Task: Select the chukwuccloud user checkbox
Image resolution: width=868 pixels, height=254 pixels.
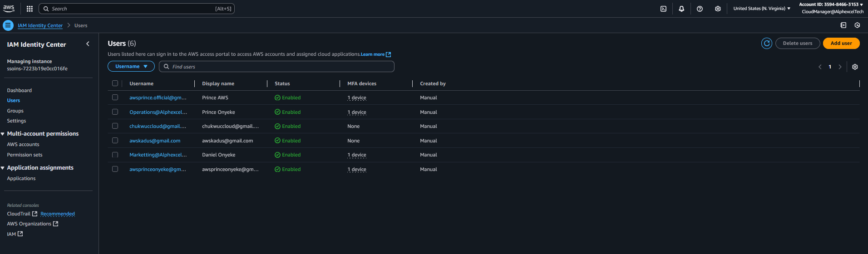Action: tap(115, 126)
